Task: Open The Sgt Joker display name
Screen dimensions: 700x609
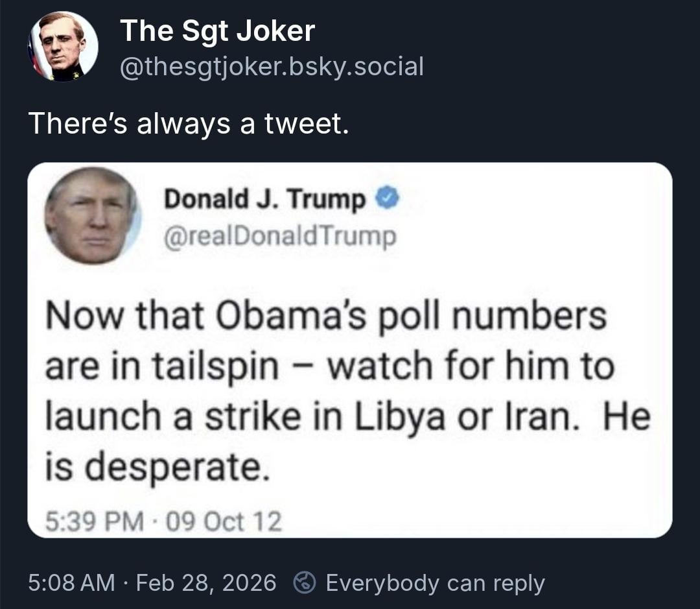Action: [x=217, y=31]
